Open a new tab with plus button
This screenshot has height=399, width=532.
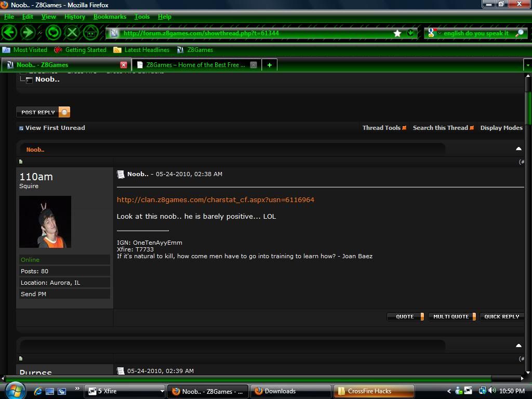coord(269,65)
